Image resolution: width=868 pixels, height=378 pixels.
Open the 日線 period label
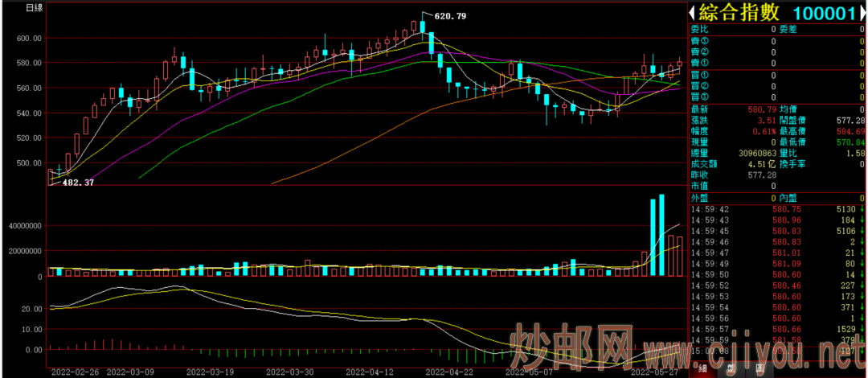click(35, 8)
